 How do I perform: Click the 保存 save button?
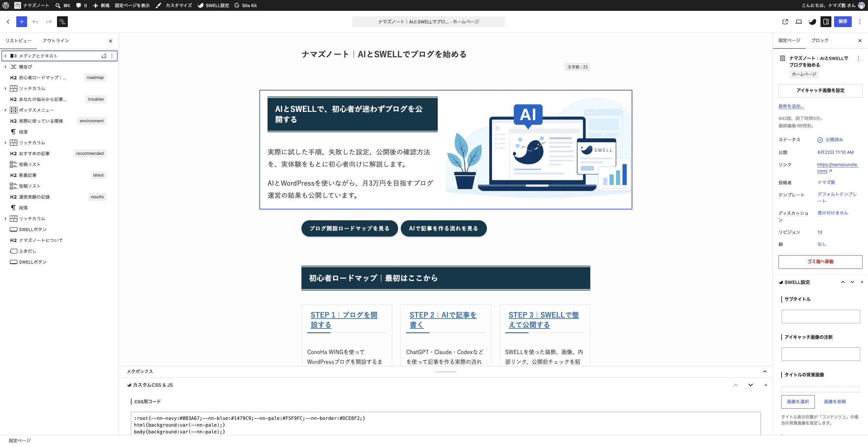point(843,22)
